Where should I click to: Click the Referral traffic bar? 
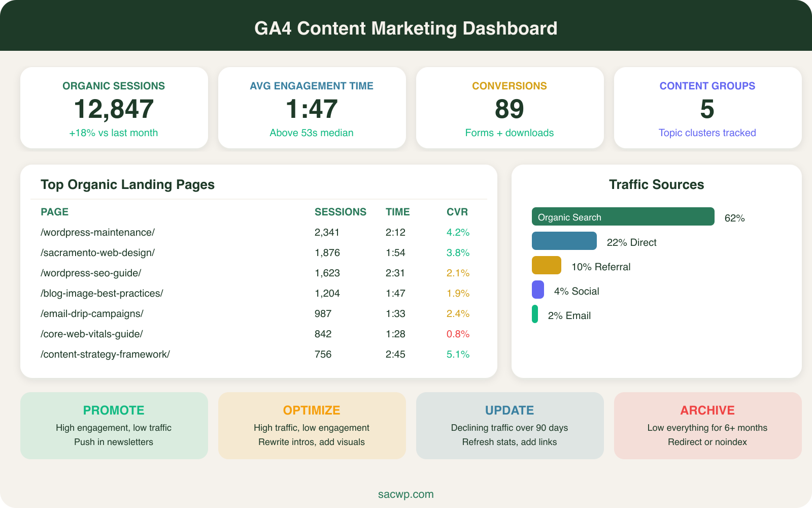pyautogui.click(x=546, y=265)
